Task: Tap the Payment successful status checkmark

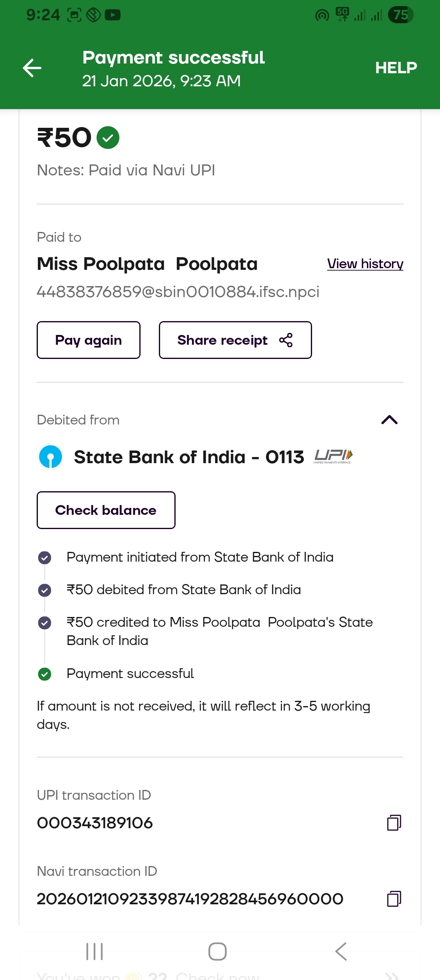Action: coord(44,674)
